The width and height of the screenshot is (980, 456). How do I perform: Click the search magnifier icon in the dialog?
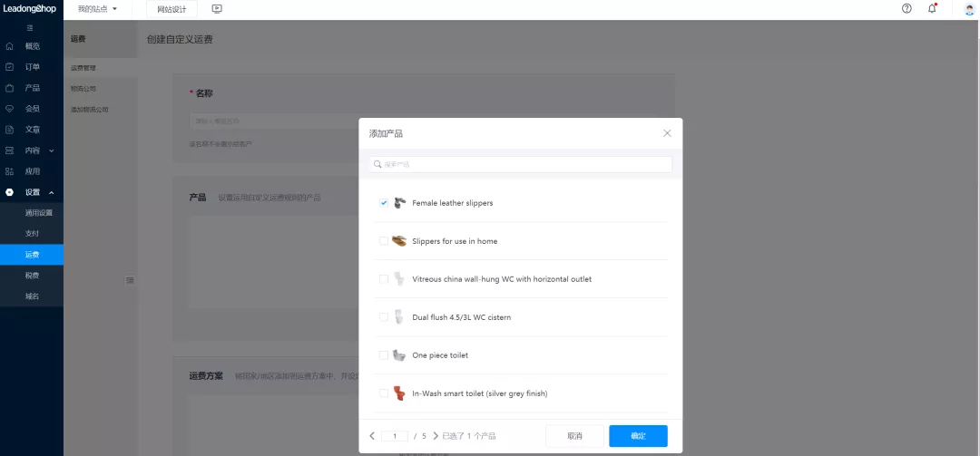click(377, 164)
